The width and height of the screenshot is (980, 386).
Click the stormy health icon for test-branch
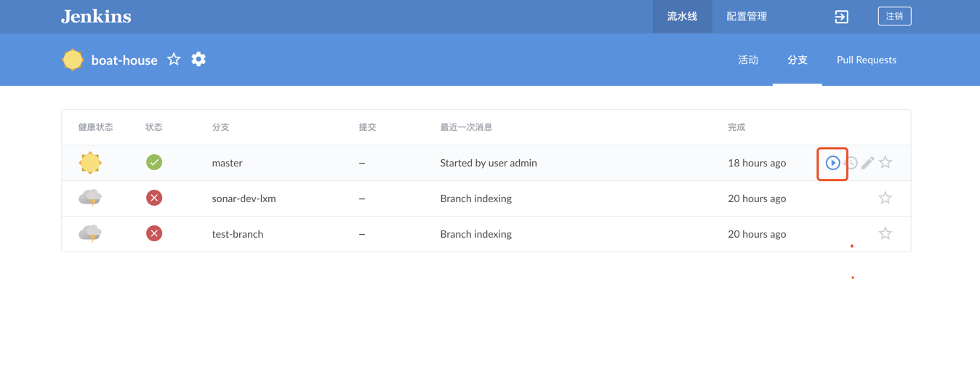tap(90, 233)
